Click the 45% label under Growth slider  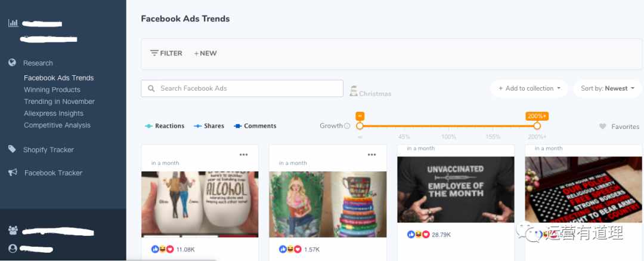(x=404, y=137)
